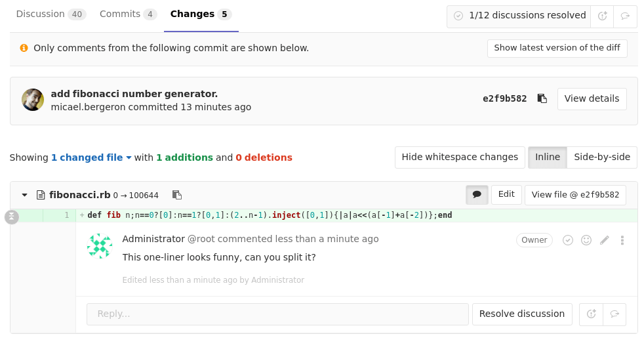Switch to Inline diff view
This screenshot has height=353, width=644.
[547, 157]
